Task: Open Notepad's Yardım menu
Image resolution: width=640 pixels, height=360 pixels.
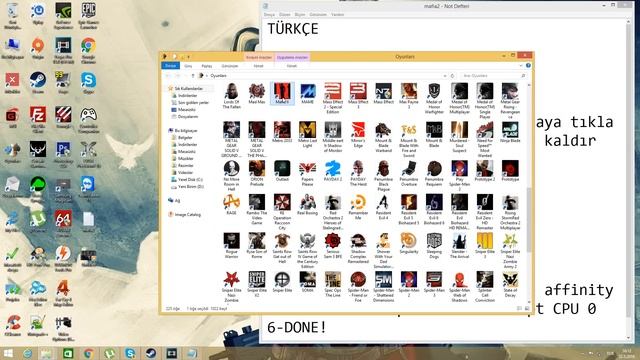Action: click(338, 15)
